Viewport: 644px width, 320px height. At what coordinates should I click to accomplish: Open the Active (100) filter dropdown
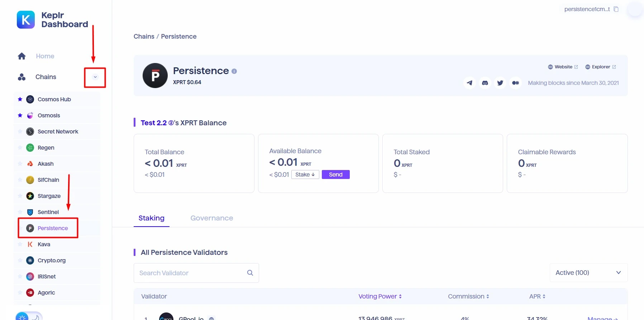tap(588, 273)
